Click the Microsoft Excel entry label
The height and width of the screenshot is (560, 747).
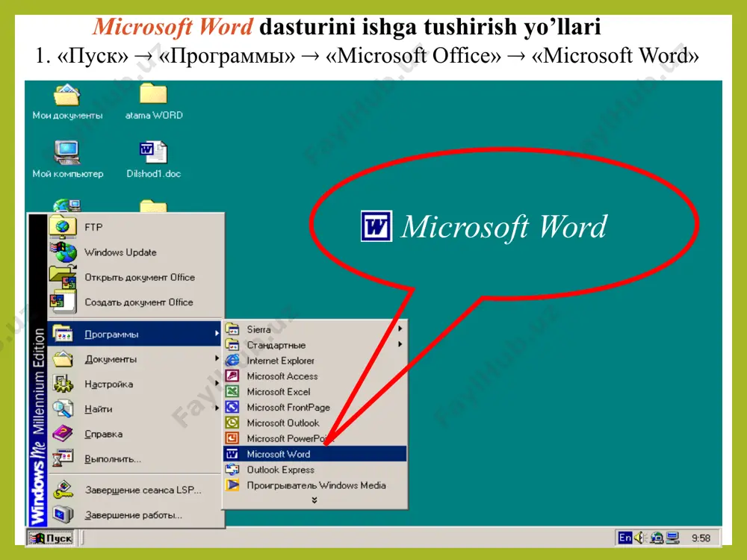coord(278,391)
